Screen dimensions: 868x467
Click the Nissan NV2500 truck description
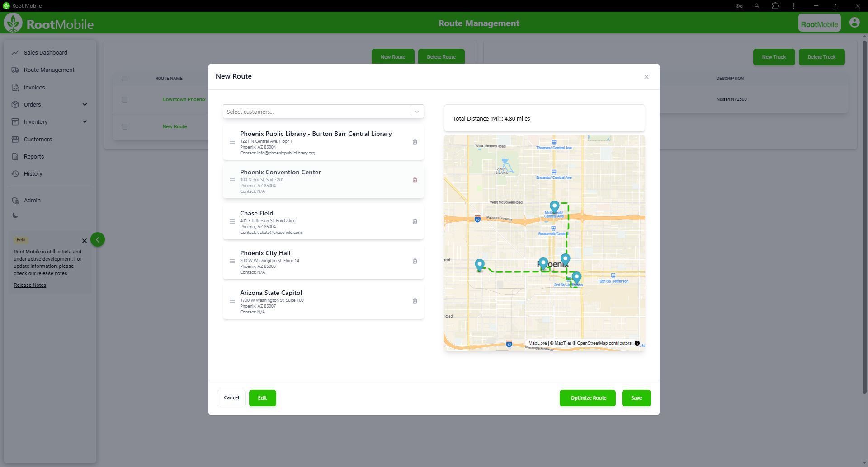[731, 99]
